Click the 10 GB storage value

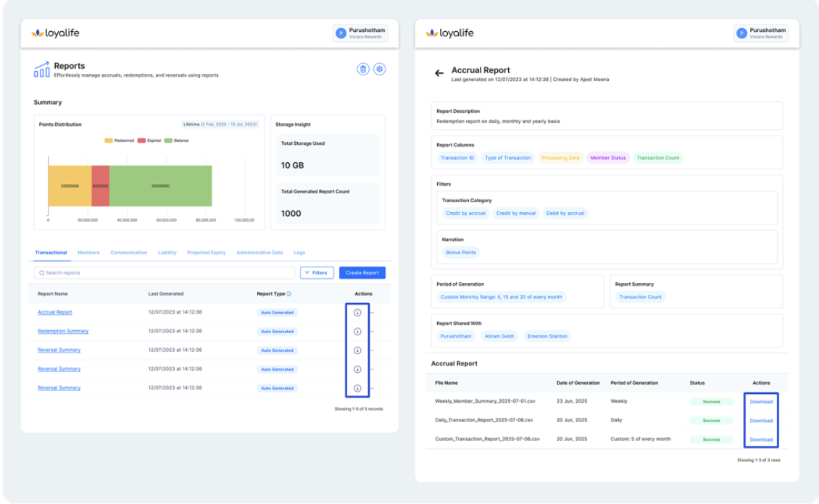[293, 165]
